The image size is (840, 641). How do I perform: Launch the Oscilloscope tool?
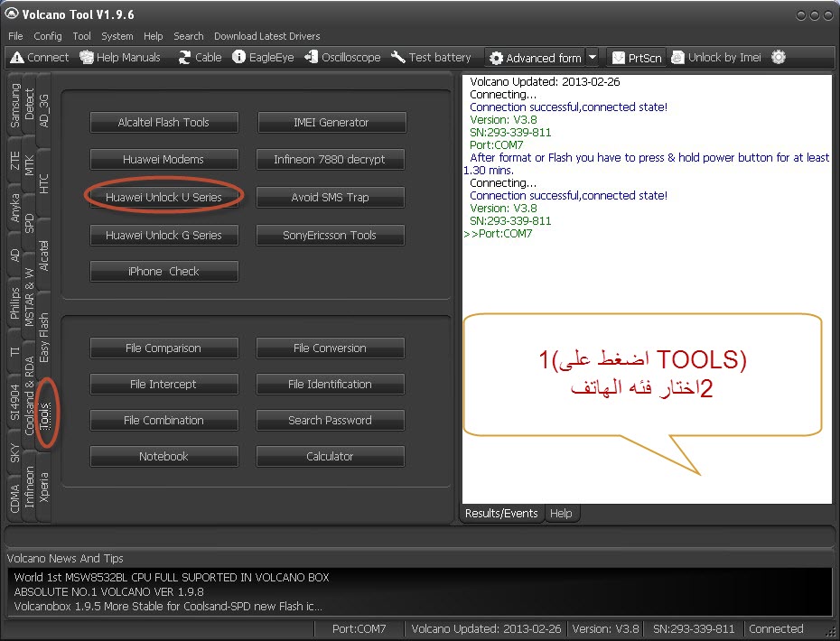[342, 57]
